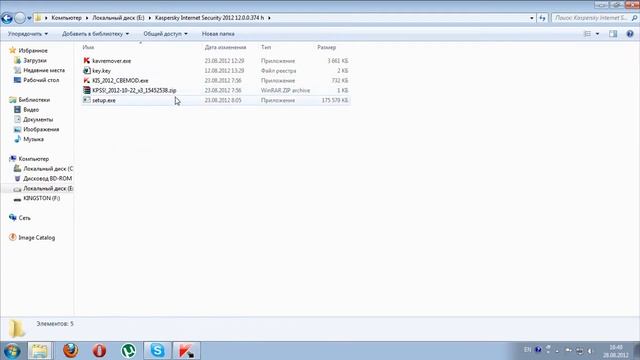640x360 pixels.
Task: Launch Opera from the taskbar
Action: point(99,351)
